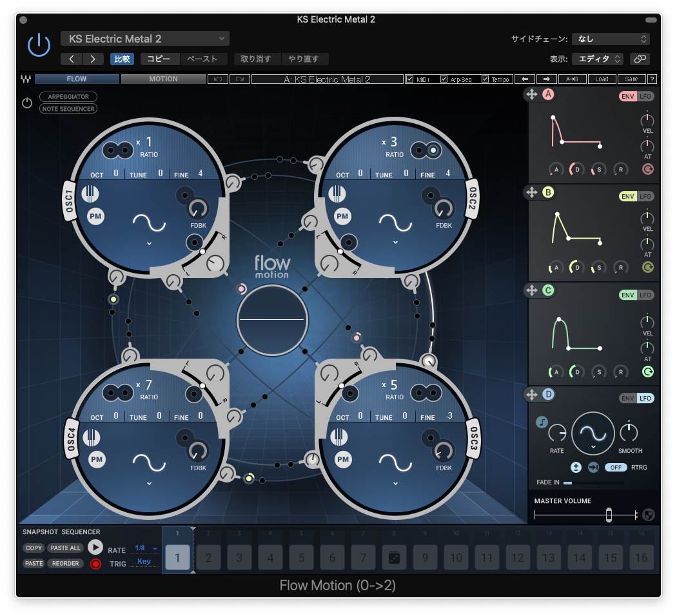This screenshot has height=616, width=677.
Task: Select snapshot slot 5
Action: coord(301,558)
